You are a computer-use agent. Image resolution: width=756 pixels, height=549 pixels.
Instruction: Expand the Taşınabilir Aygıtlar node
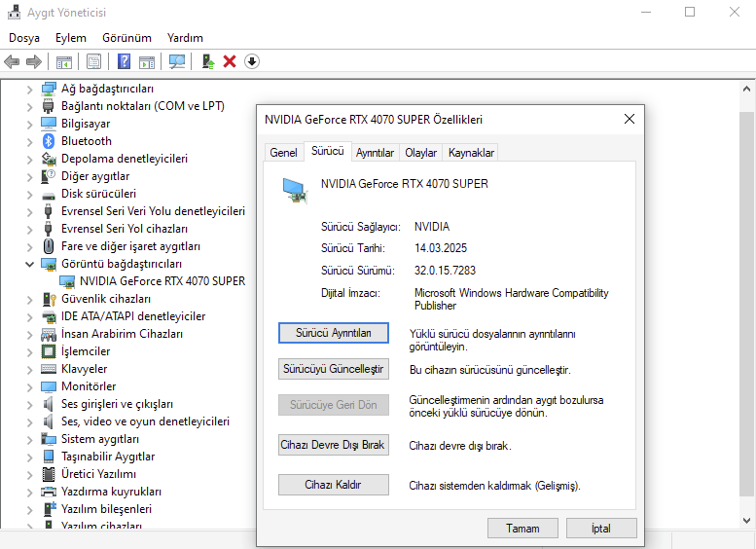point(29,457)
